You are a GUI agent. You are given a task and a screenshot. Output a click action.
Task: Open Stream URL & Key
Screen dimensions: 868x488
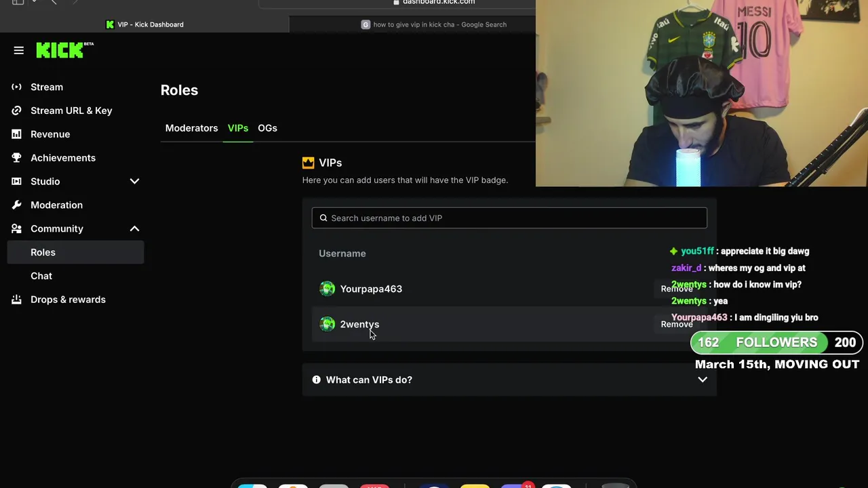tap(71, 110)
